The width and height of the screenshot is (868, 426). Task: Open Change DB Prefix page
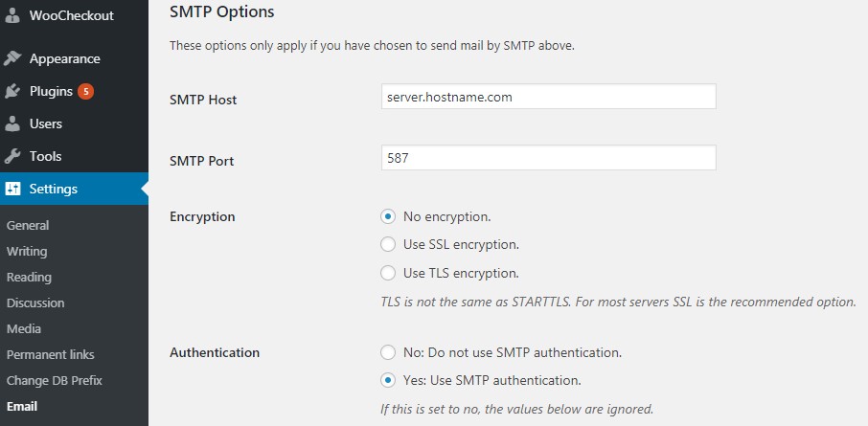coord(54,381)
